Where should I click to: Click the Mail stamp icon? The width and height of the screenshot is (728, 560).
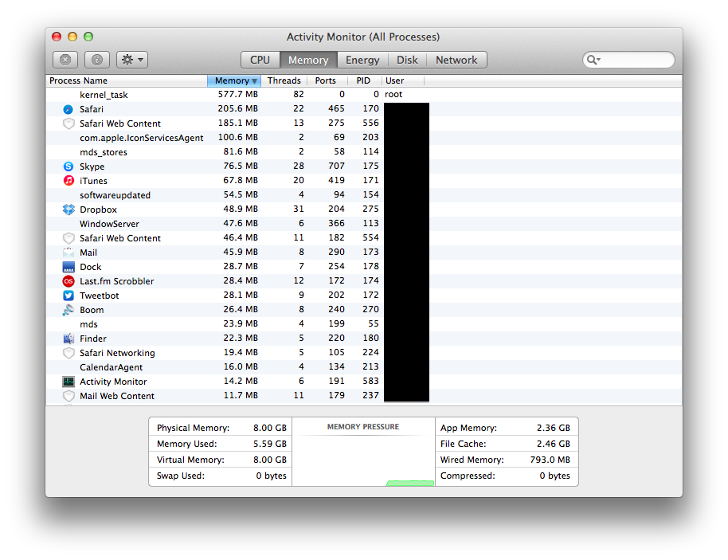68,253
